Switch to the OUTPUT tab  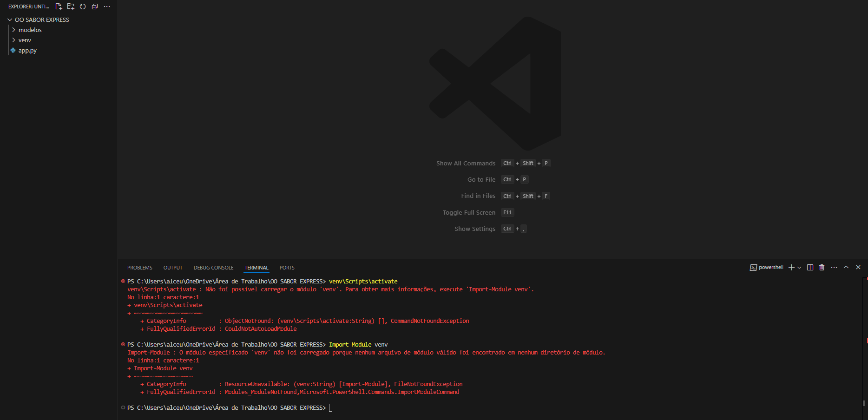(x=173, y=268)
